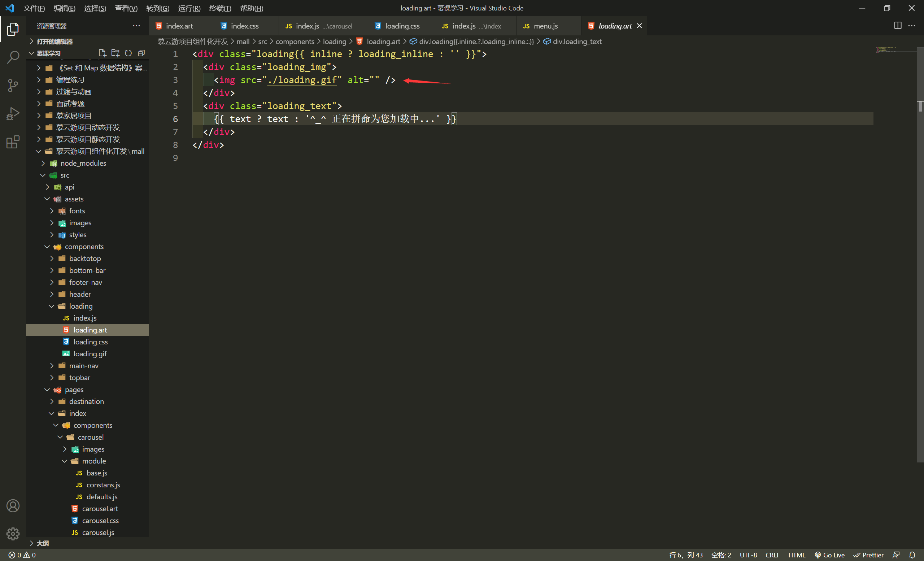Image resolution: width=924 pixels, height=561 pixels.
Task: Open explorer panel more actions (three dots)
Action: pyautogui.click(x=136, y=26)
